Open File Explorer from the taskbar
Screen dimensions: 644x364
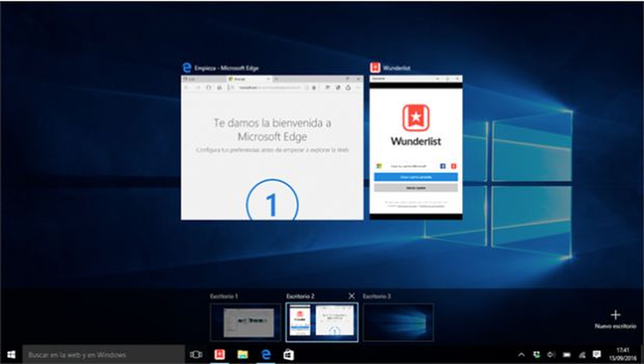243,354
